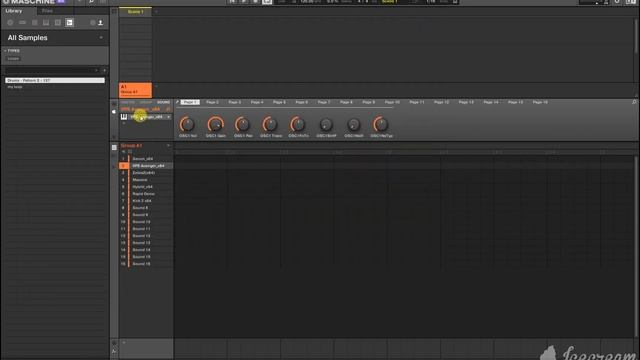Select the tag button under TYPES

point(13,59)
